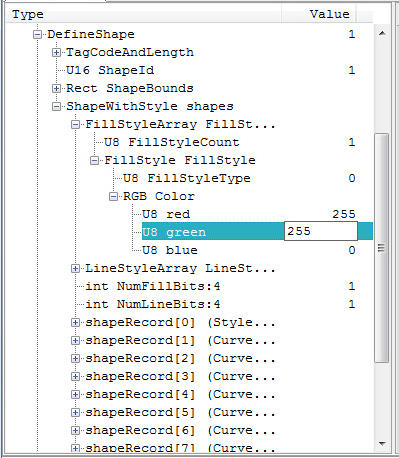Collapse the DefineShape node
The width and height of the screenshot is (399, 458).
click(x=37, y=34)
